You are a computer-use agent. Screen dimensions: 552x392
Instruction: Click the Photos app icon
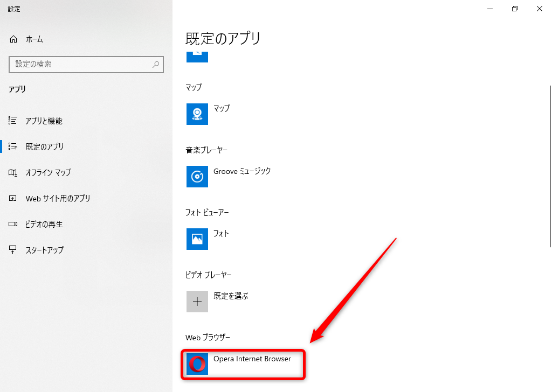(197, 239)
